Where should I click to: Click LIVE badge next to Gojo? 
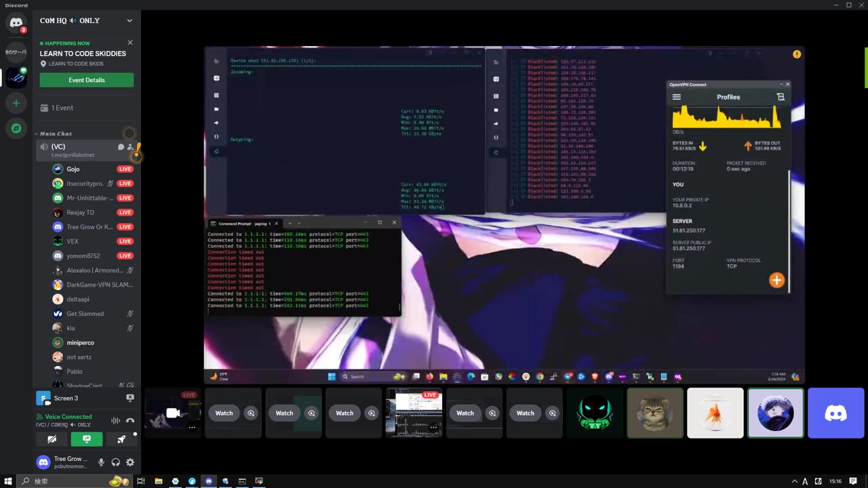point(125,169)
